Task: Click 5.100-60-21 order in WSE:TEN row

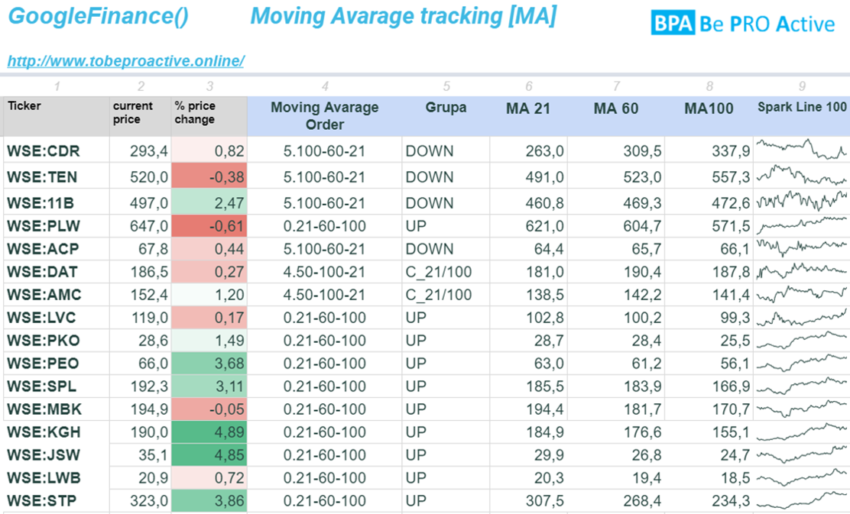Action: [325, 177]
